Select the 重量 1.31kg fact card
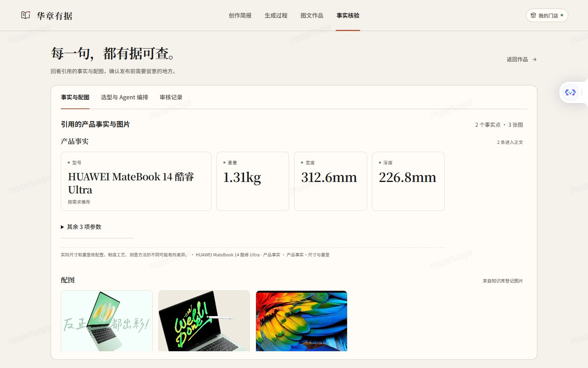This screenshot has height=368, width=588. 253,182
